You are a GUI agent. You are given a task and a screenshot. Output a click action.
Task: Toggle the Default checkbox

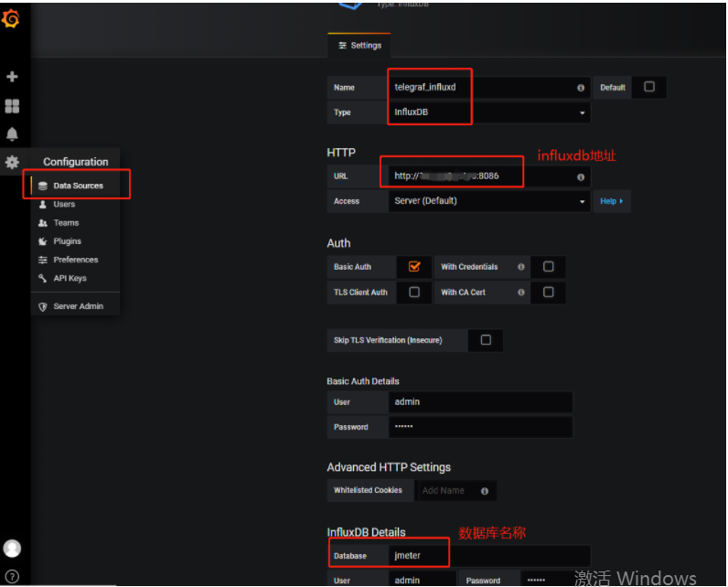point(649,87)
